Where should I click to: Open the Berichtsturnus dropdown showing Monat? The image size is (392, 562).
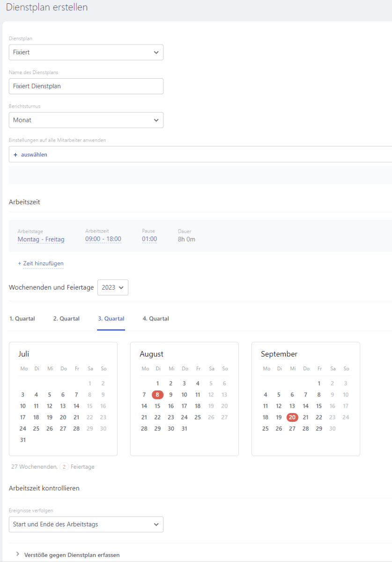click(x=86, y=120)
